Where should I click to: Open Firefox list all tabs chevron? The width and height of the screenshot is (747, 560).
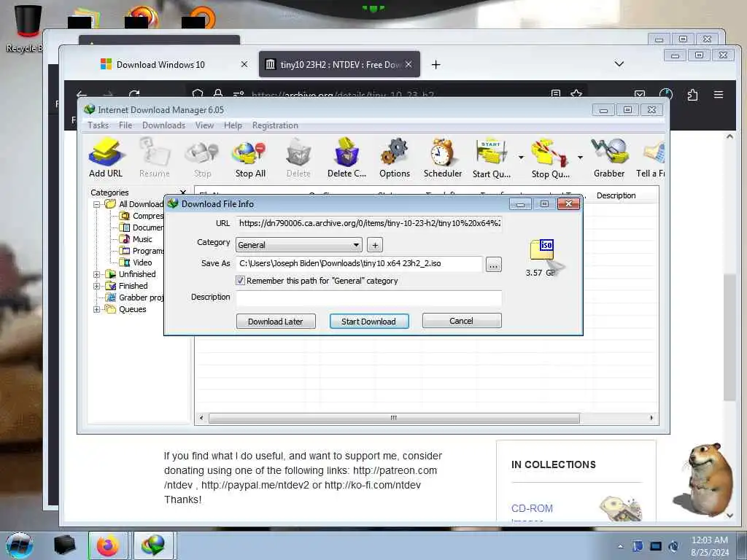(x=619, y=64)
